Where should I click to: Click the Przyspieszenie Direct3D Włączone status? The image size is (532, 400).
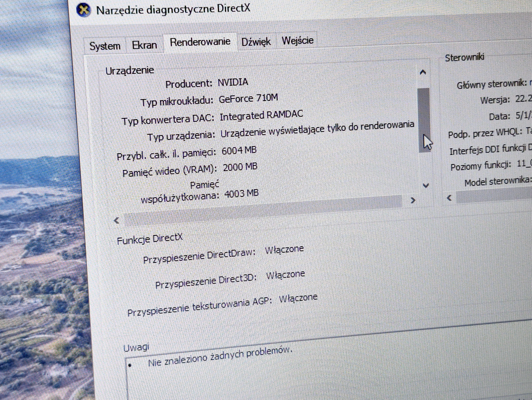(285, 275)
